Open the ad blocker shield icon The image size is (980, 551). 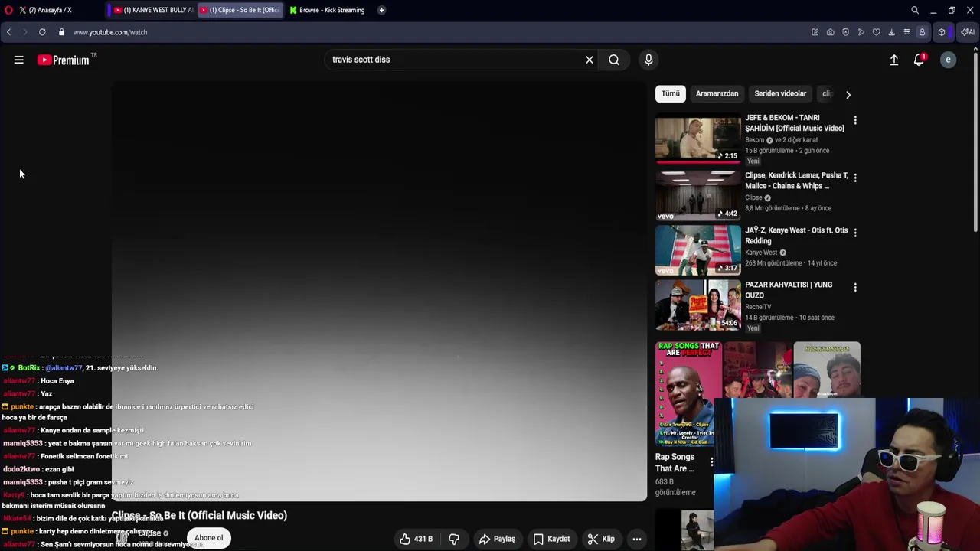point(845,32)
